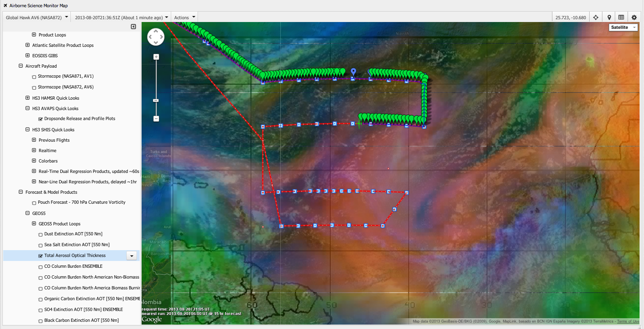Click the map zoom slider handle
Screen dimensions: 644x329
[x=156, y=100]
